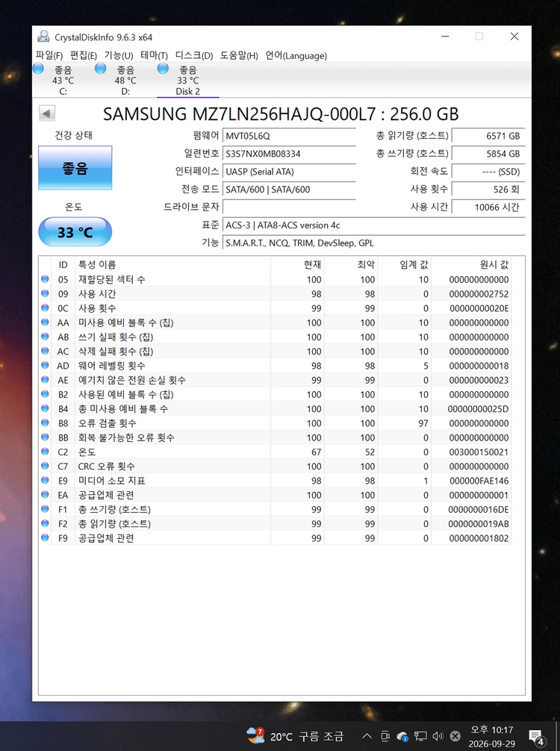Click the power on count 526 회

point(488,189)
